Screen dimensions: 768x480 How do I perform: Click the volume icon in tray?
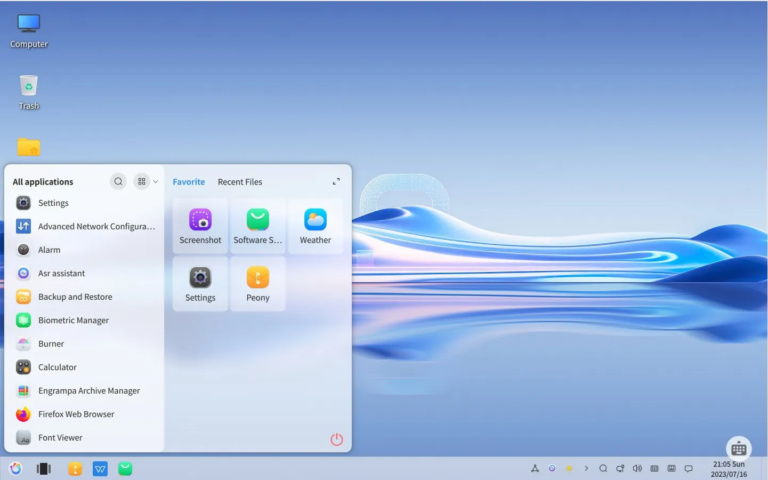coord(637,468)
